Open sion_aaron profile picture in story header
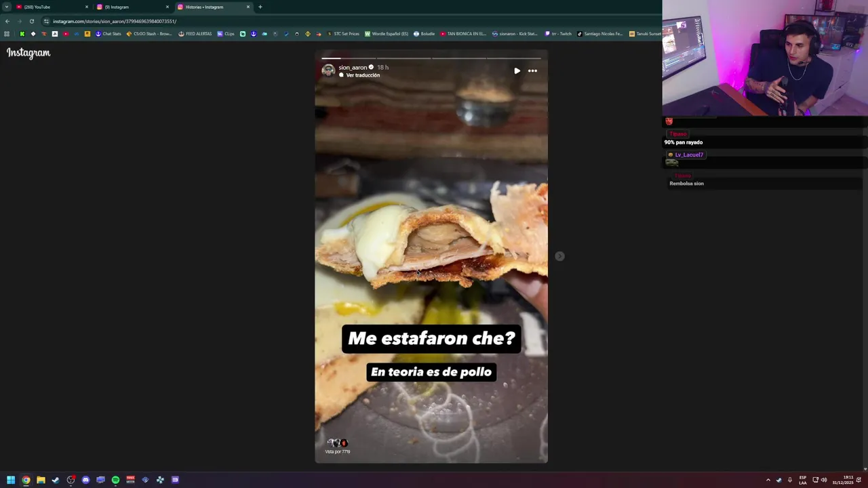This screenshot has height=488, width=868. point(328,70)
